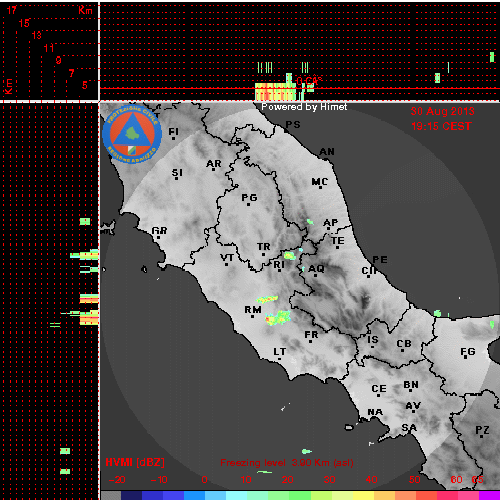This screenshot has width=500, height=500.
Task: Click the FI city label
Action: tap(173, 132)
